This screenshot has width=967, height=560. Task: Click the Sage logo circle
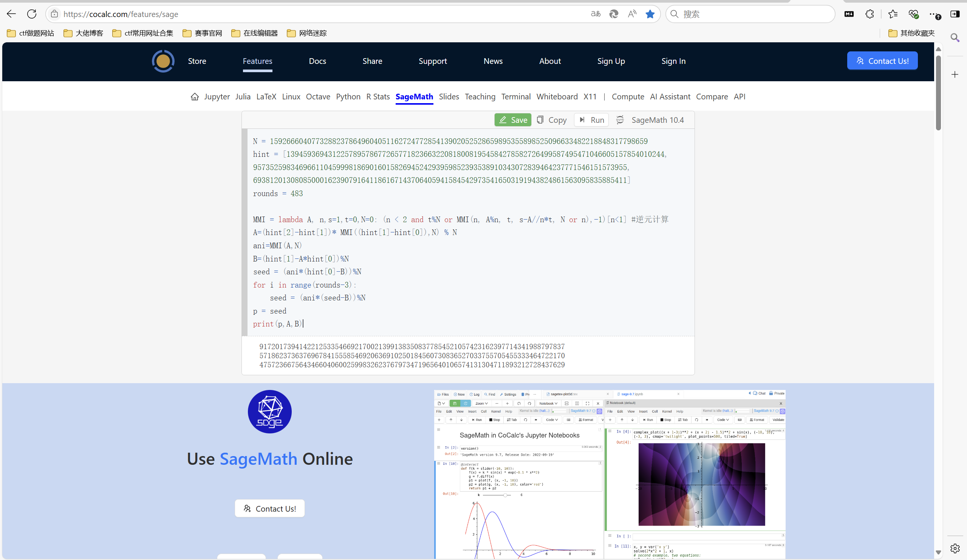pos(269,411)
